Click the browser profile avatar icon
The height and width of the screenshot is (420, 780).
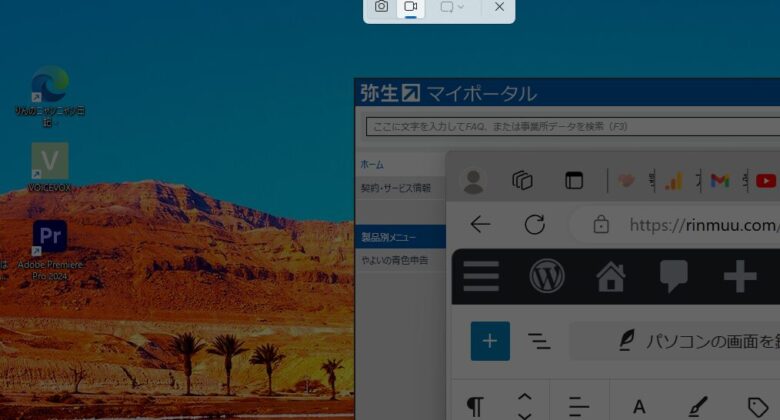[x=473, y=181]
